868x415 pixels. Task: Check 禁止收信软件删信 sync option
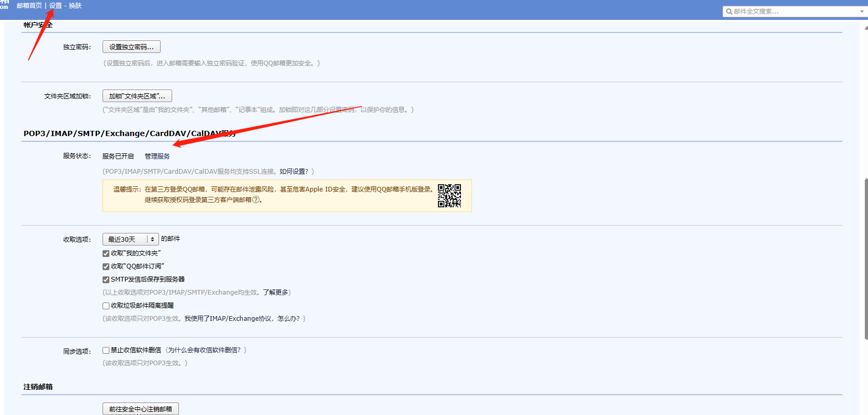click(106, 350)
